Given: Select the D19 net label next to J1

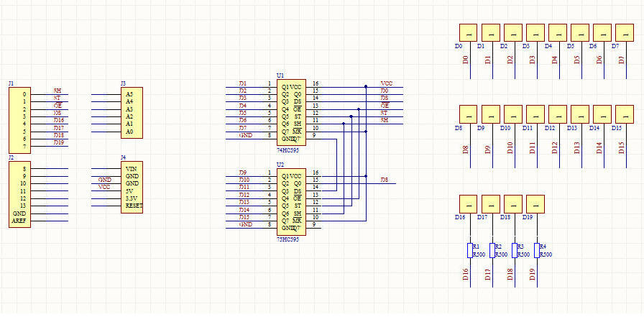Looking at the screenshot, I should pos(58,142).
